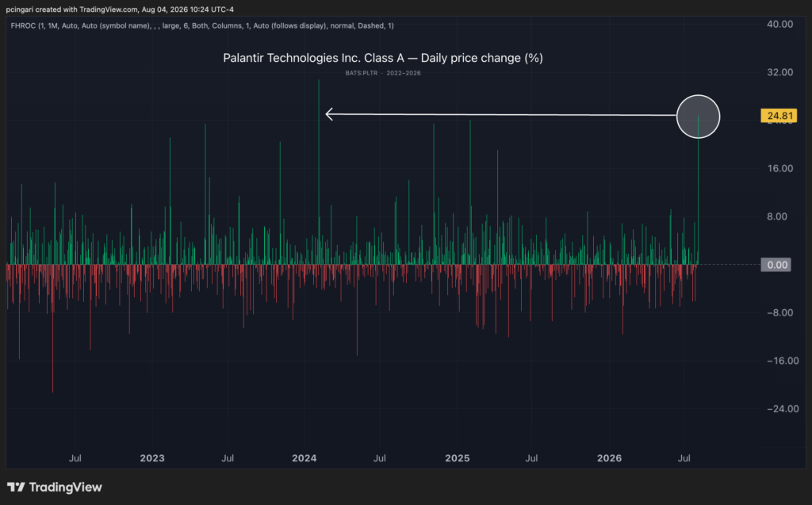Click the yellow 24.81 price label
Image resolution: width=812 pixels, height=505 pixels.
click(779, 116)
